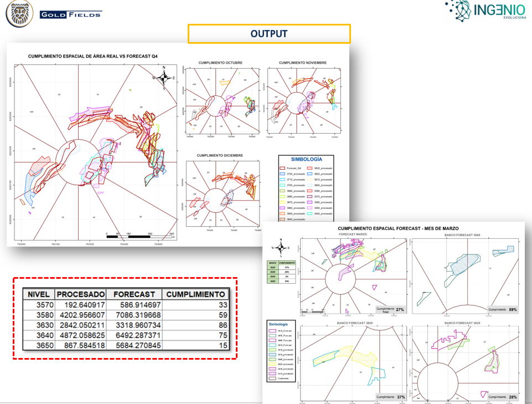Click the 'CUMPLIMIENTO DICIEMBRE' map heading
This screenshot has width=532, height=404.
(x=220, y=155)
